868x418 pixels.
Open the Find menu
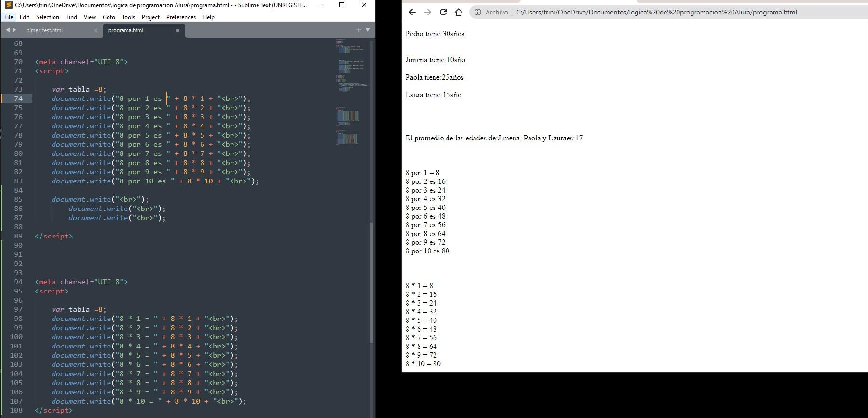click(x=71, y=17)
